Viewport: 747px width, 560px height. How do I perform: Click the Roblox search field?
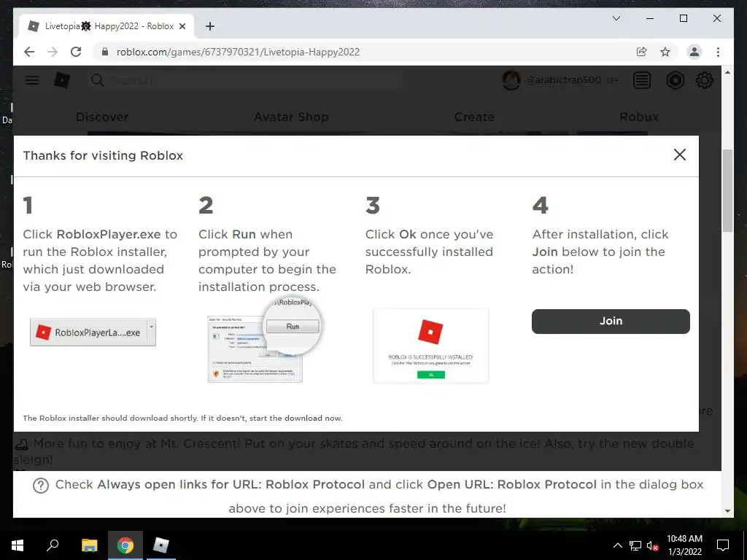coord(245,80)
